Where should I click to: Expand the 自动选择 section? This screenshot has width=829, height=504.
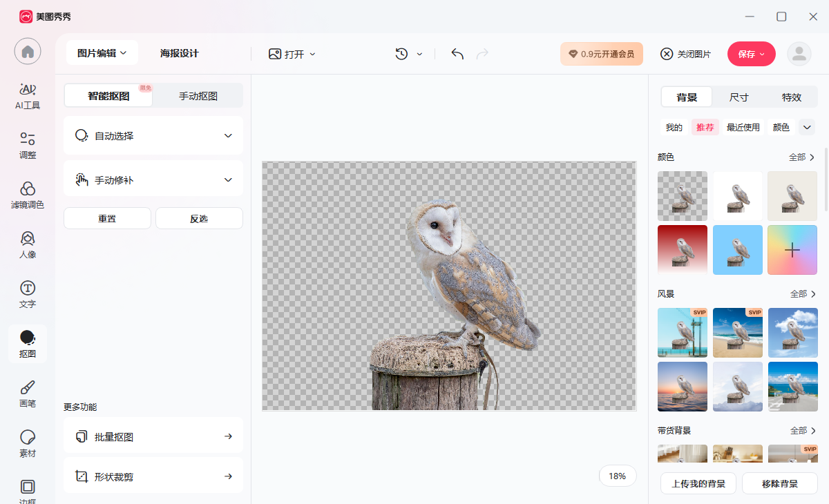point(153,135)
